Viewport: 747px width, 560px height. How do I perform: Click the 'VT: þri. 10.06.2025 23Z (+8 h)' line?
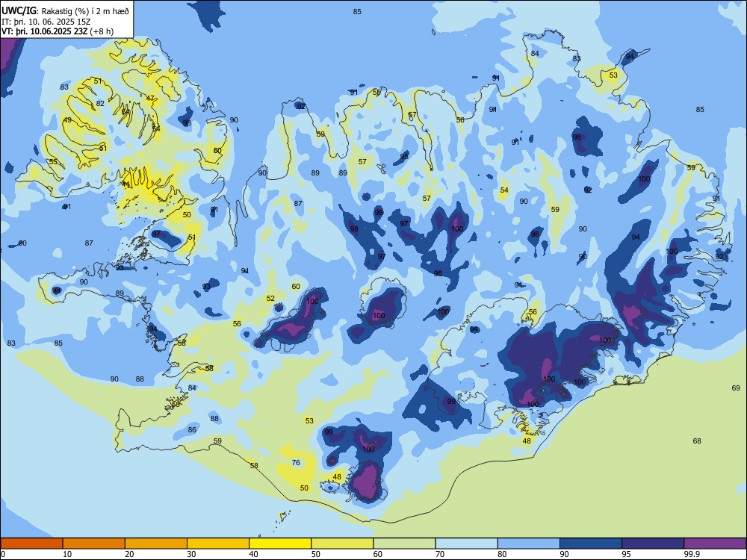tap(58, 31)
